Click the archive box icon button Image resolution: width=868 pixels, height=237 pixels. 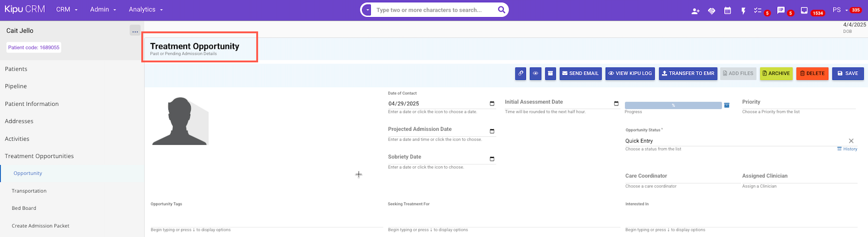(550, 73)
